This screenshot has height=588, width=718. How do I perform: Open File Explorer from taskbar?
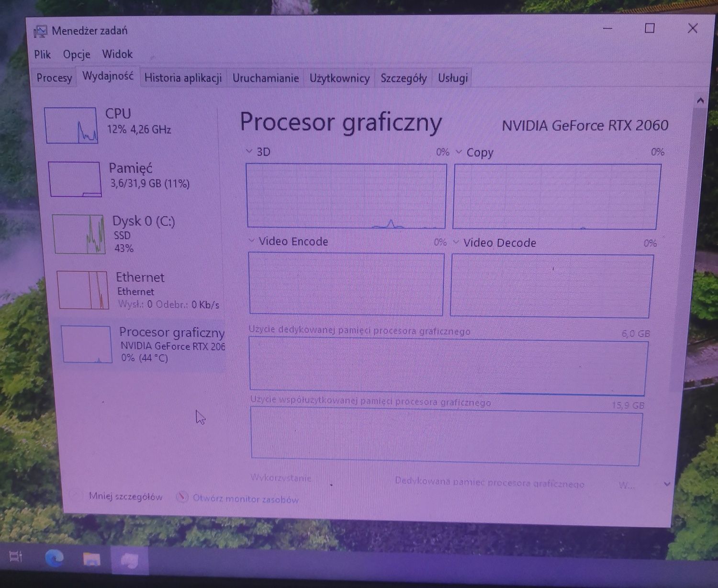point(91,559)
